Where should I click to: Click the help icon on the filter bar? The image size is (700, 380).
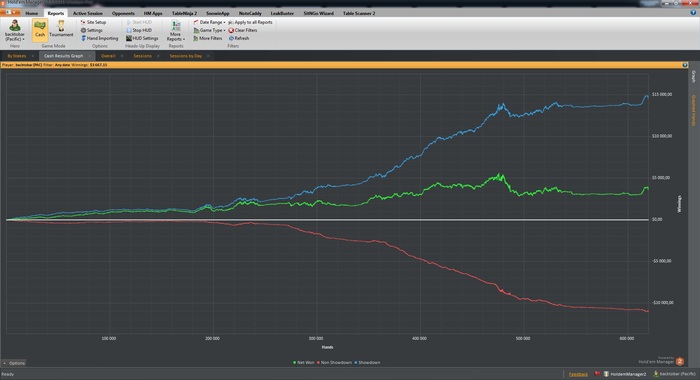tap(685, 65)
